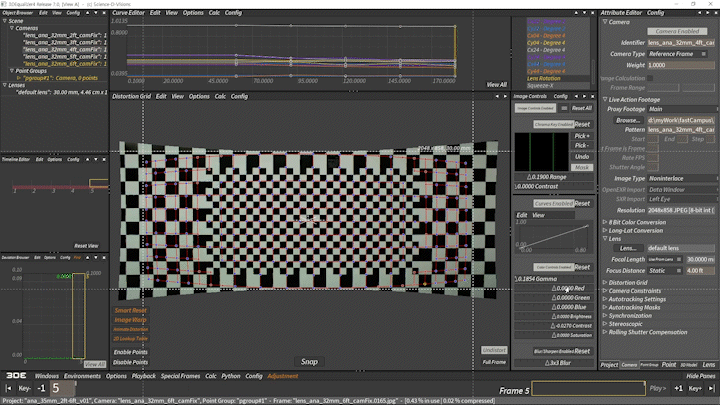Viewport: 720px width, 405px height.
Task: Click the Frame 5 input field
Action: [588, 388]
